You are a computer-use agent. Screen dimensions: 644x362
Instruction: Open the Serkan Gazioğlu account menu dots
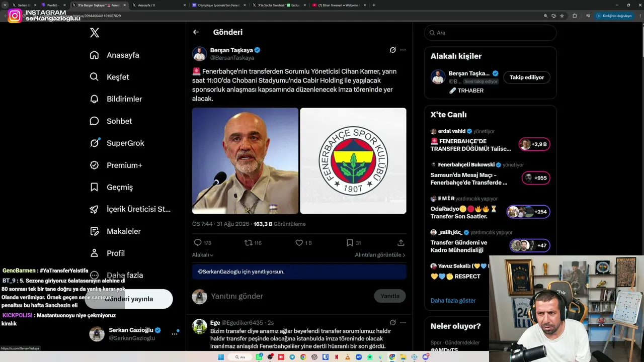click(175, 333)
